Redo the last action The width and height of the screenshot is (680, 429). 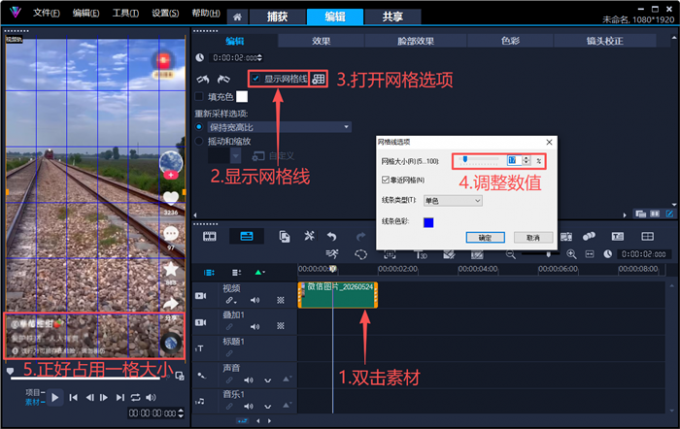coord(360,236)
